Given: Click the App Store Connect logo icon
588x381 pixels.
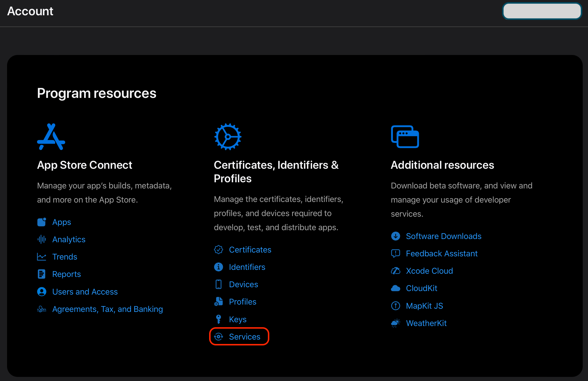Looking at the screenshot, I should pos(51,137).
